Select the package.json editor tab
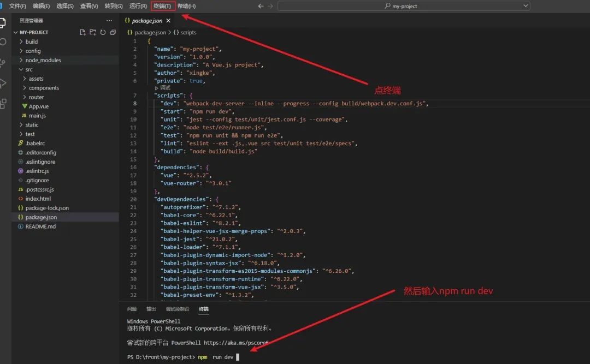The height and width of the screenshot is (364, 590). click(147, 21)
